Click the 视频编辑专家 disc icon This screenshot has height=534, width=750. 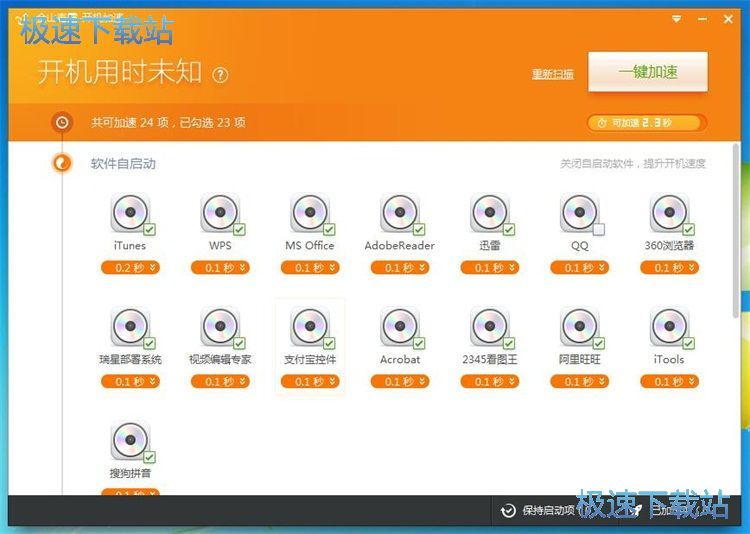click(x=220, y=326)
